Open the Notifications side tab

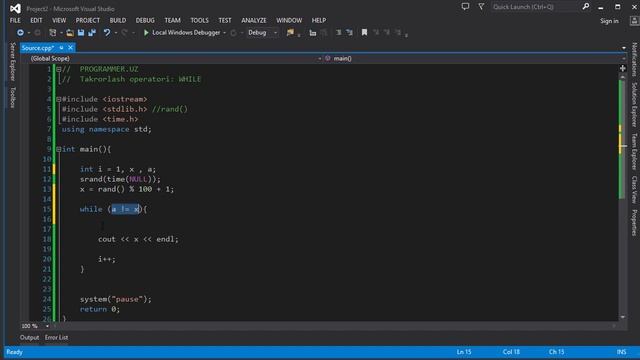point(634,60)
